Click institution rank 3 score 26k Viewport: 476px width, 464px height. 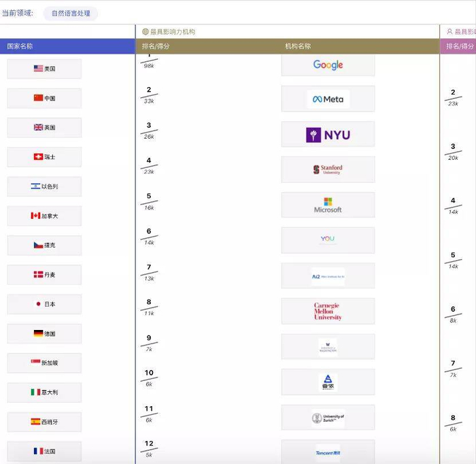(149, 131)
